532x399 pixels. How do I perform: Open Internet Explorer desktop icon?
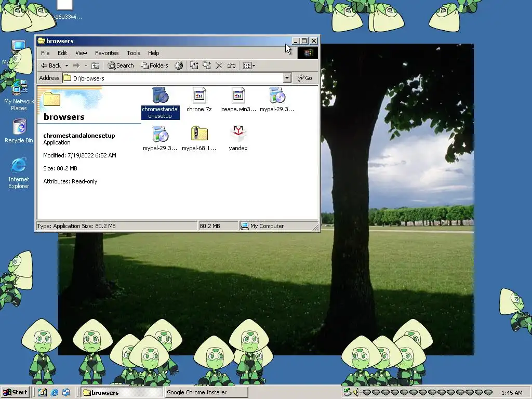click(x=19, y=173)
